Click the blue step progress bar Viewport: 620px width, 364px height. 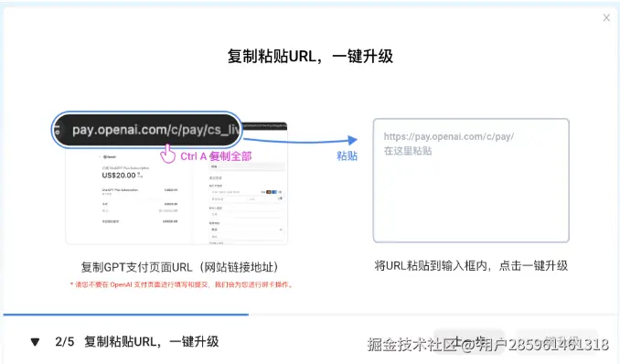click(126, 315)
